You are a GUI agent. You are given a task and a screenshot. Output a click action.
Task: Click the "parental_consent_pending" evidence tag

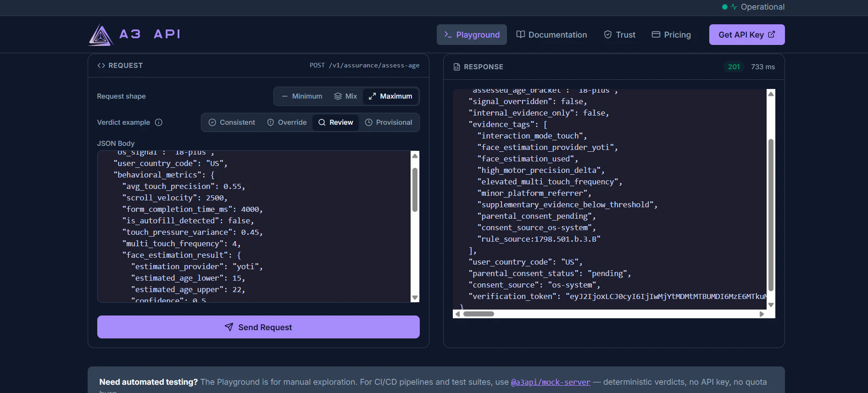pos(536,216)
